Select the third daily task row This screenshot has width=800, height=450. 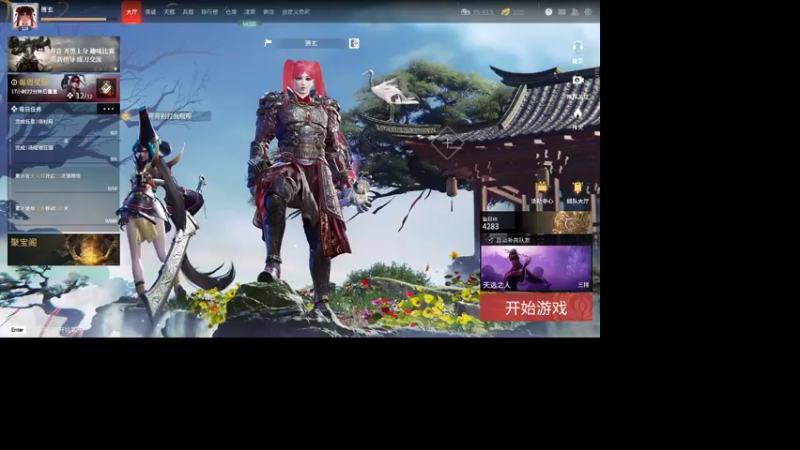(x=64, y=181)
